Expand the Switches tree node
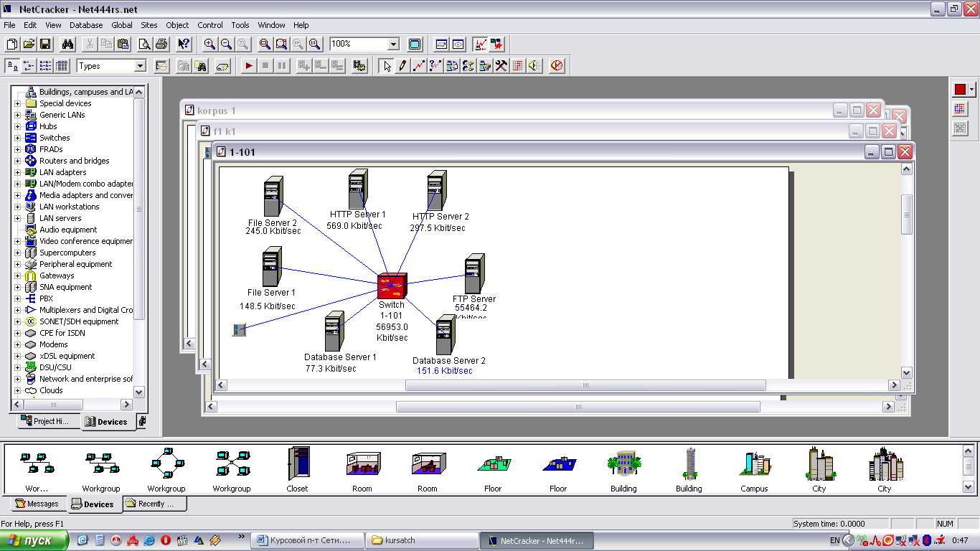Screen dimensions: 980x551 [18, 138]
